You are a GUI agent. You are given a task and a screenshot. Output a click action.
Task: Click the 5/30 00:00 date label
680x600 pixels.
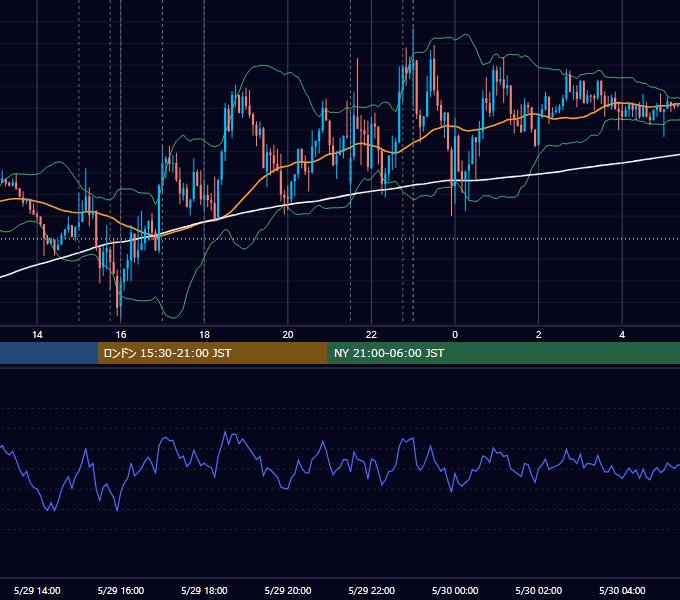click(x=455, y=590)
